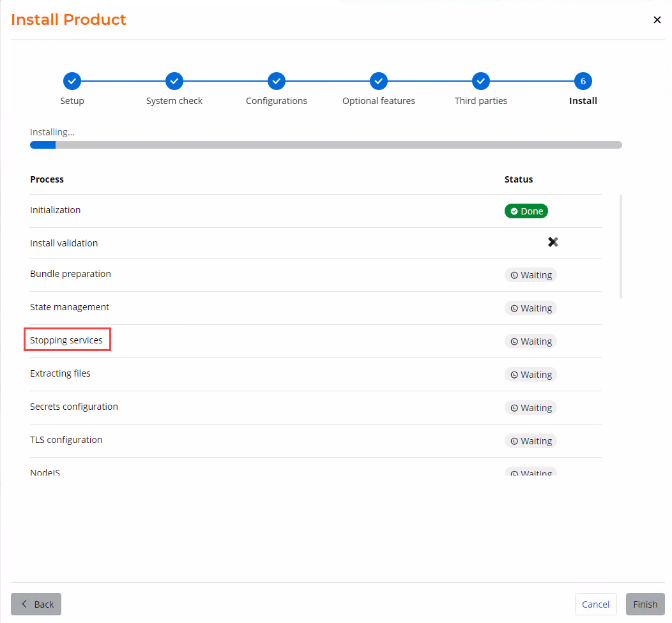Click TLS configuration Waiting status badge
672x623 pixels.
point(530,441)
